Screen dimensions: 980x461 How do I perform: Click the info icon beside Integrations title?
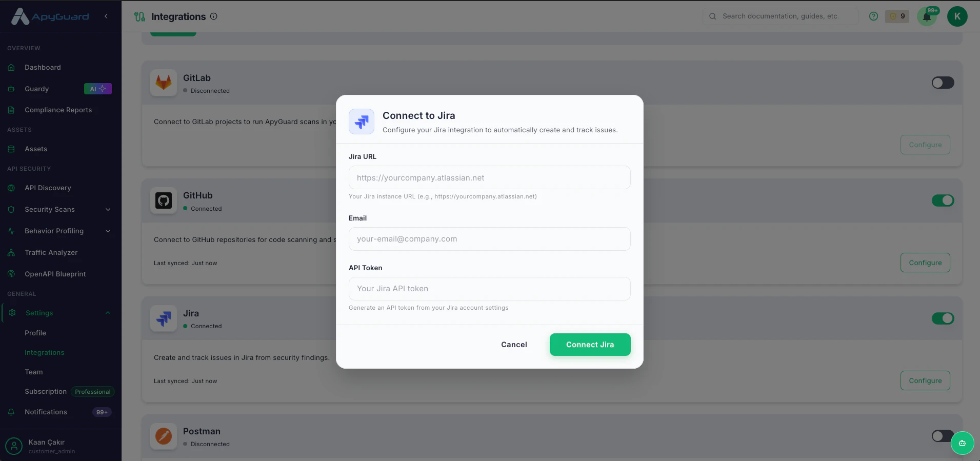click(x=214, y=16)
